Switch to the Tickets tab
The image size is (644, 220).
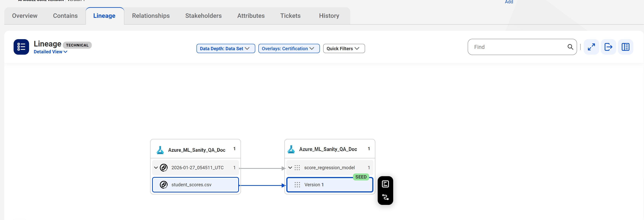click(x=290, y=16)
